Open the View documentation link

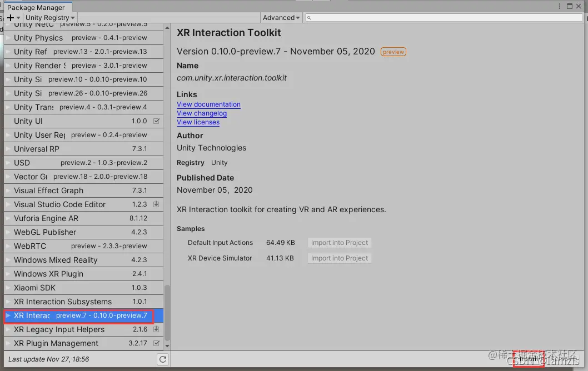click(x=208, y=104)
